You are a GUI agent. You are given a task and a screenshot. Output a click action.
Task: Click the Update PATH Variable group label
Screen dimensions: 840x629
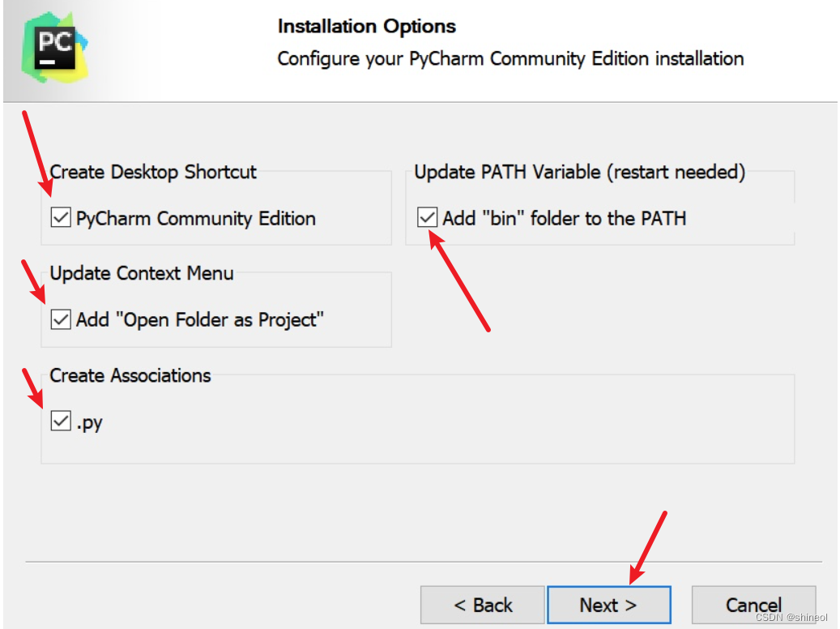(580, 172)
